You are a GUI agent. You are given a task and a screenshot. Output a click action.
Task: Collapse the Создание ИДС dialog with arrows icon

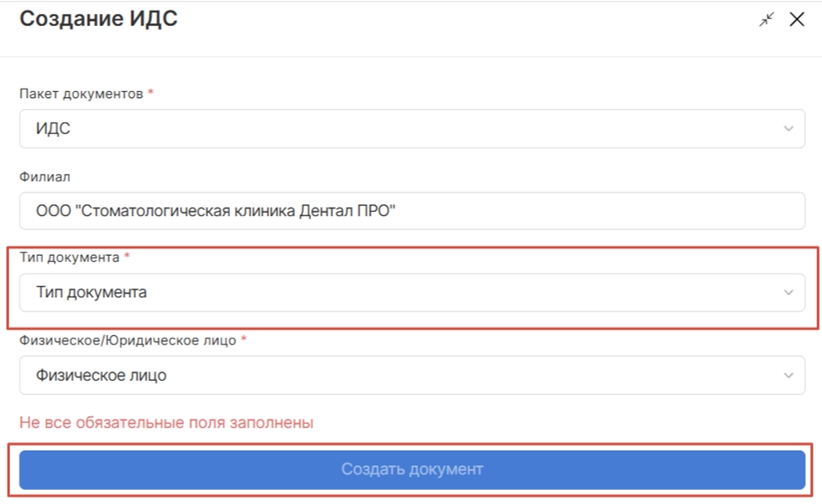(x=766, y=19)
